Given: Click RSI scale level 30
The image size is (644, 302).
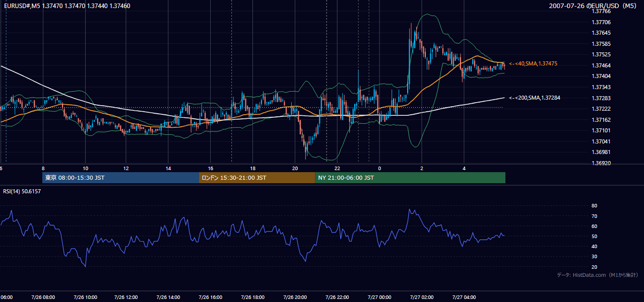Looking at the screenshot, I should (594, 257).
